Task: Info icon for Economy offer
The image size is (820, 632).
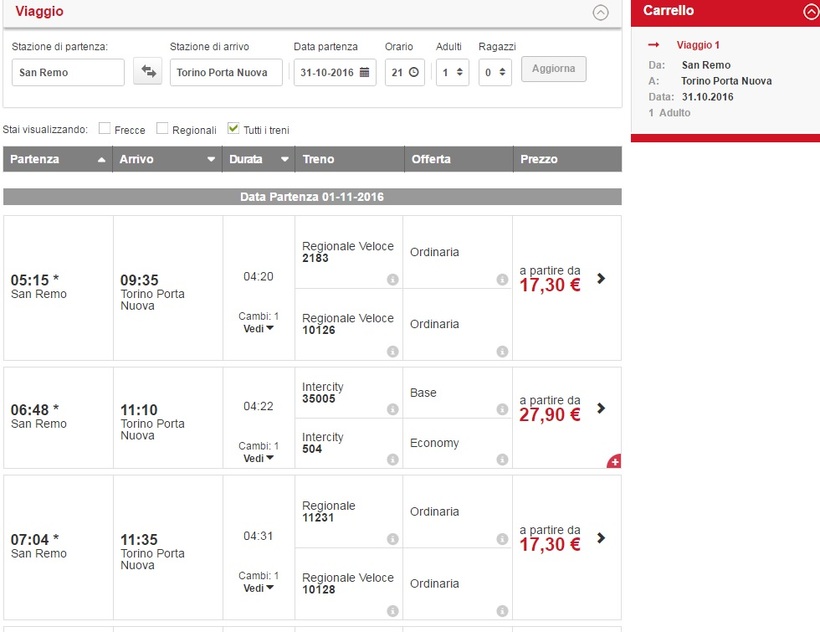Action: click(x=502, y=460)
